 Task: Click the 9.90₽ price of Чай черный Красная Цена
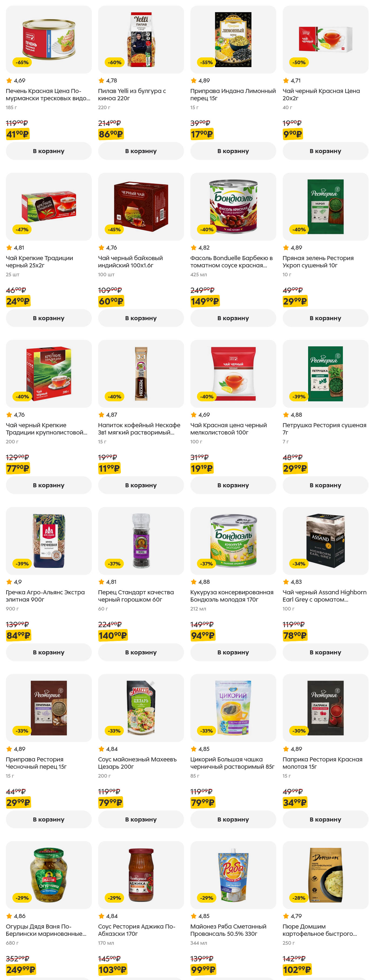coord(292,134)
